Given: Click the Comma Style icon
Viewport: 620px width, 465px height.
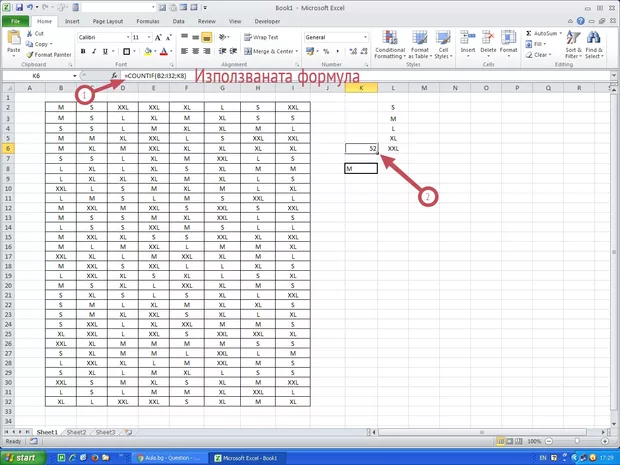Looking at the screenshot, I should coord(337,51).
